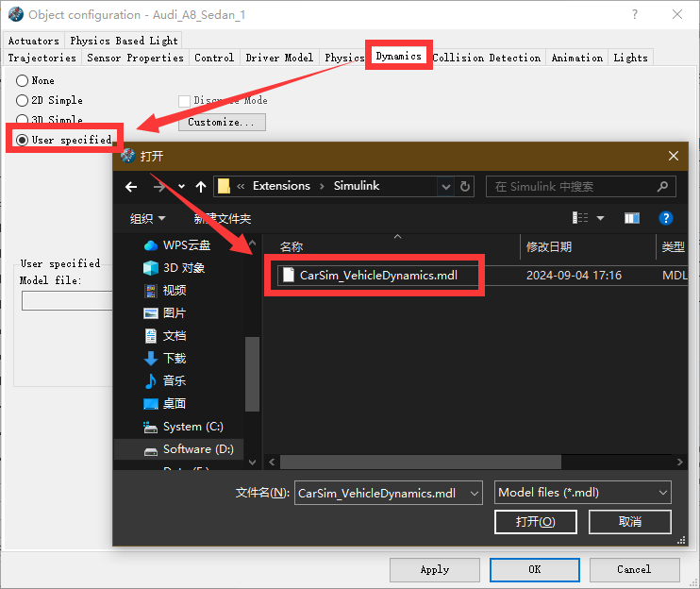
Task: Open 文档 documents folder
Action: point(165,336)
